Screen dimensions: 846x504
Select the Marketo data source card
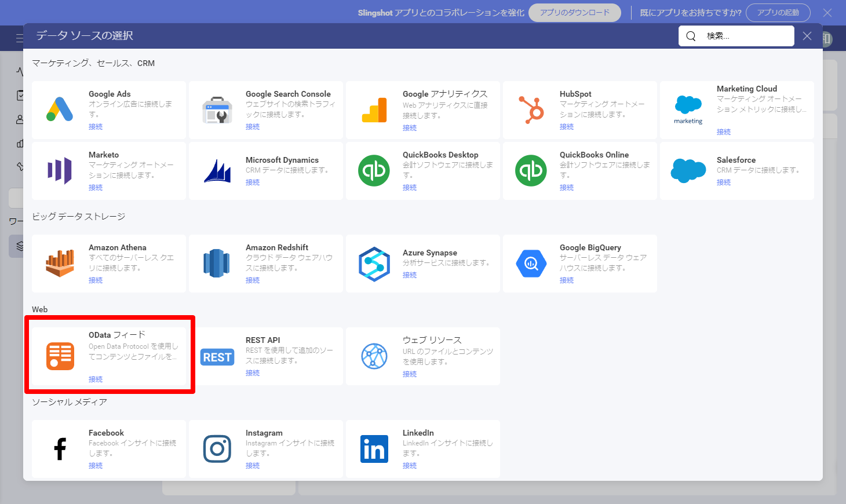(109, 171)
